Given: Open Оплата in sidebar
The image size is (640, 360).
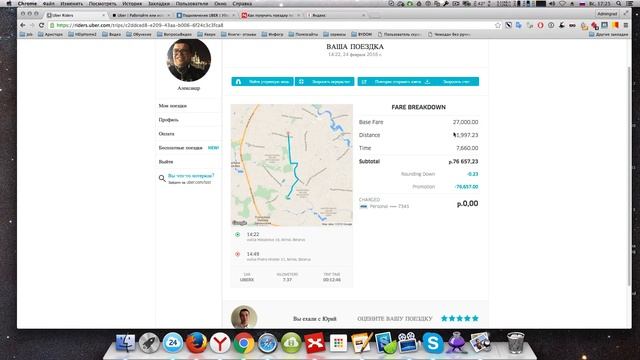Looking at the screenshot, I should [x=167, y=133].
